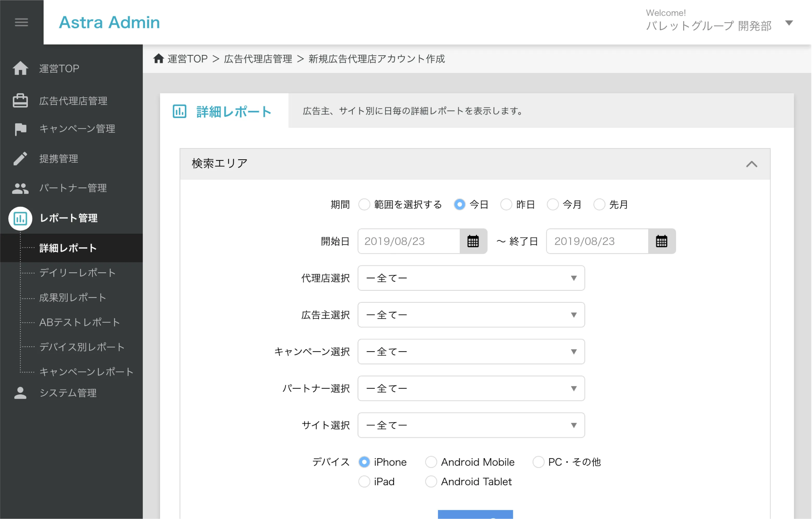Collapse the 検索エリア panel
The width and height of the screenshot is (812, 519).
(x=751, y=164)
